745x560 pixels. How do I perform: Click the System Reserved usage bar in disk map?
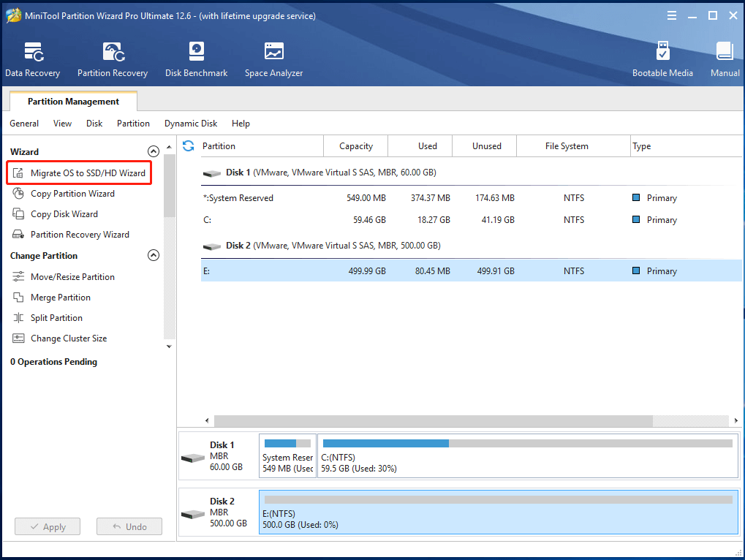click(x=287, y=444)
